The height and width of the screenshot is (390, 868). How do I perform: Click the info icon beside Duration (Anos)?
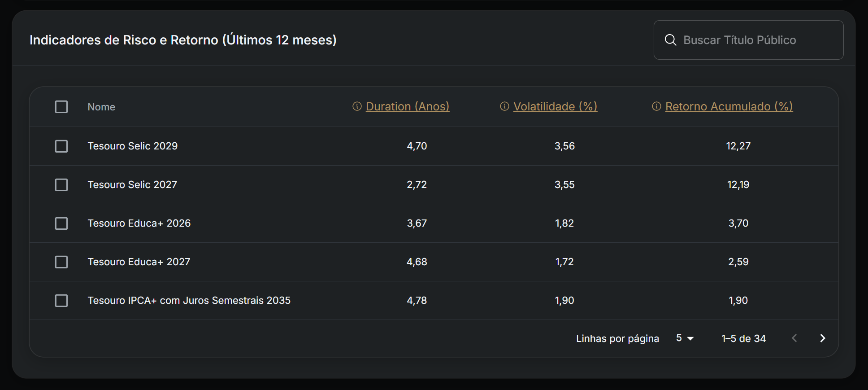(357, 106)
